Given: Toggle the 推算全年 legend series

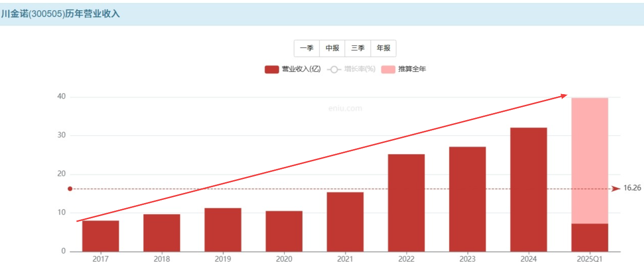Looking at the screenshot, I should [404, 69].
